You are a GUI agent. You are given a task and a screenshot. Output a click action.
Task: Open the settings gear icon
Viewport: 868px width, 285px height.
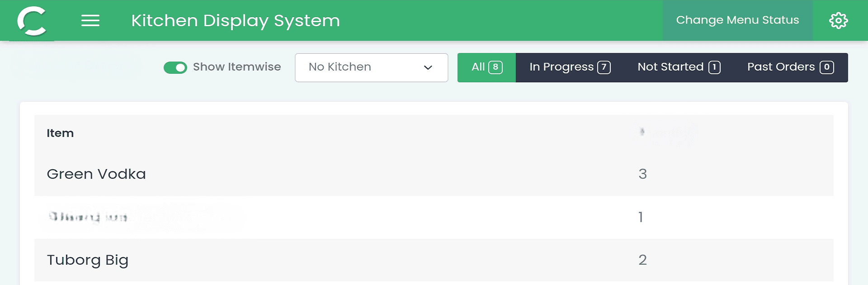coord(839,20)
